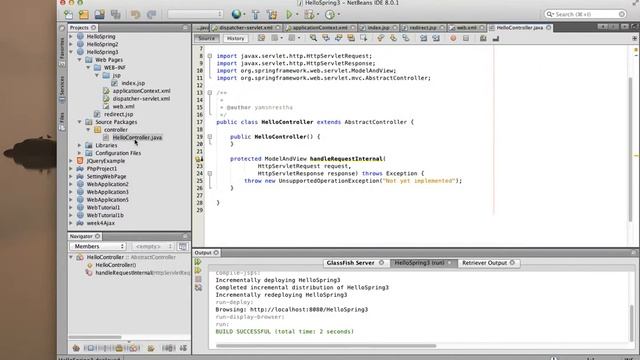Click the Navigator horizontal scrollbar
The image size is (640, 360).
click(95, 337)
